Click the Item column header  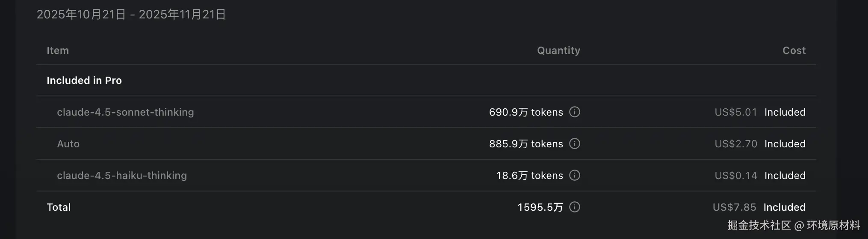point(58,51)
